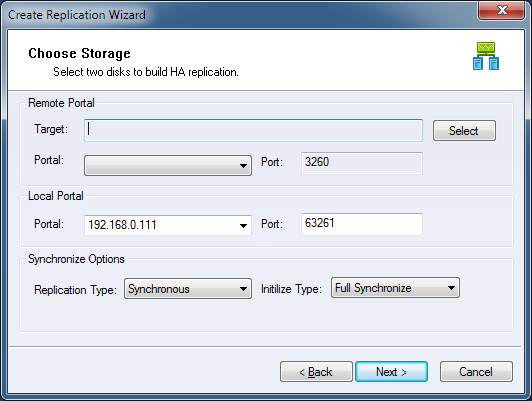Click the Replication Type label

tap(75, 290)
